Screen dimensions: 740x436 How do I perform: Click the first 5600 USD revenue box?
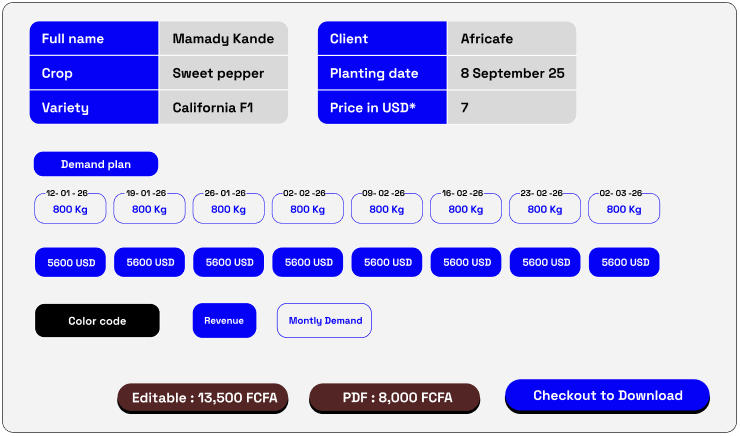71,263
